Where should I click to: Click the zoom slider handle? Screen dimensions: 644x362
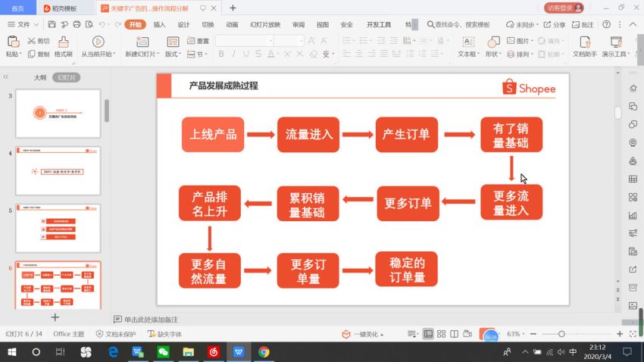tap(561, 334)
